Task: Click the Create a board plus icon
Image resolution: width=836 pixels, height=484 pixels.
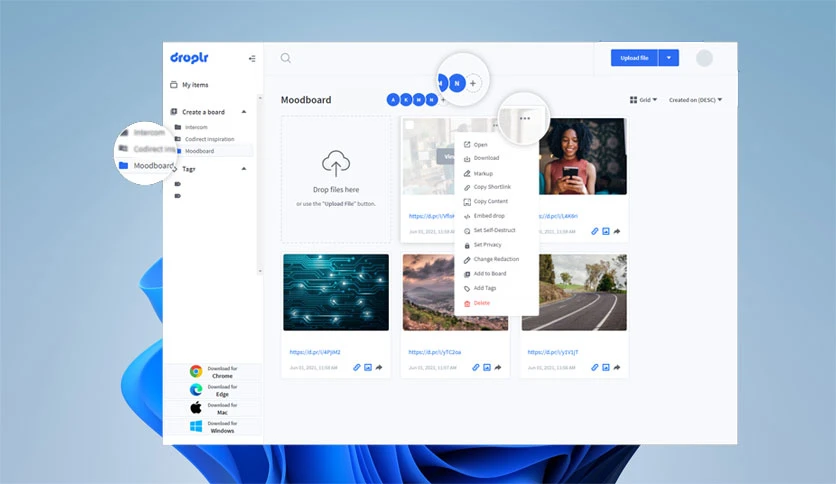Action: (174, 112)
